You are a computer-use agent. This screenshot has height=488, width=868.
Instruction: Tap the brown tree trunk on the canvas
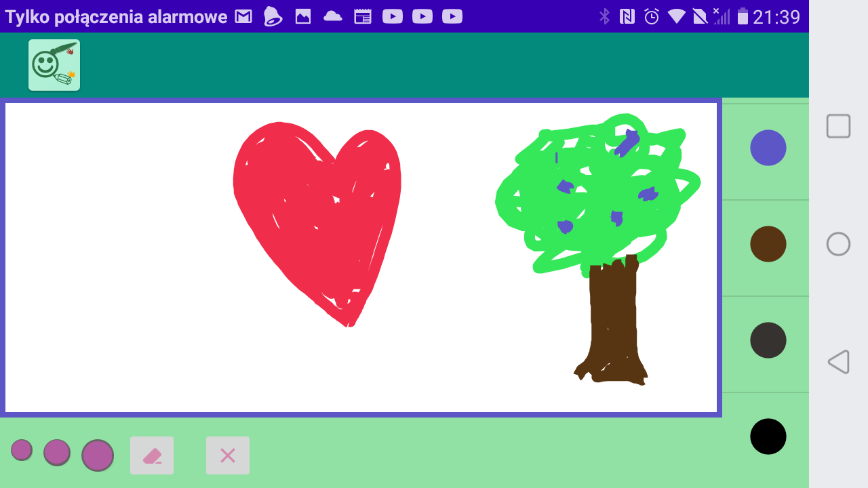[613, 319]
